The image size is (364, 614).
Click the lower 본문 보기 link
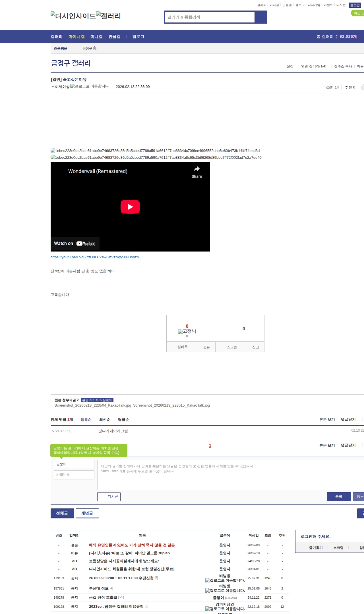[327, 445]
